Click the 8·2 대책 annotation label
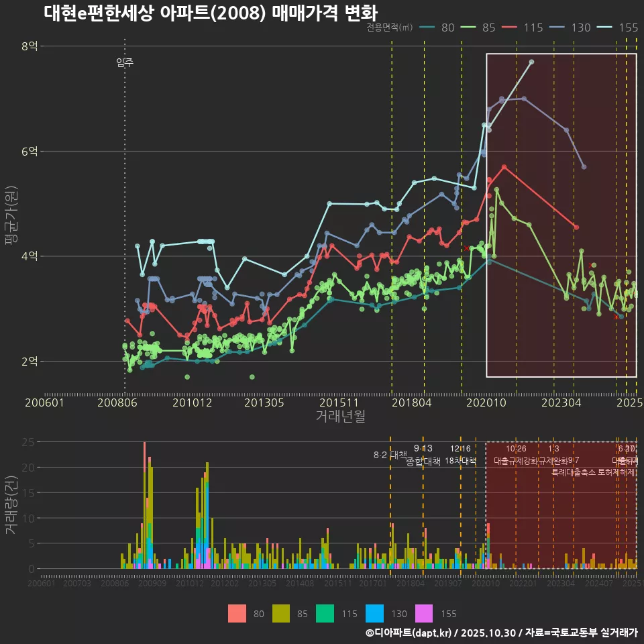644x644 pixels. tap(390, 454)
